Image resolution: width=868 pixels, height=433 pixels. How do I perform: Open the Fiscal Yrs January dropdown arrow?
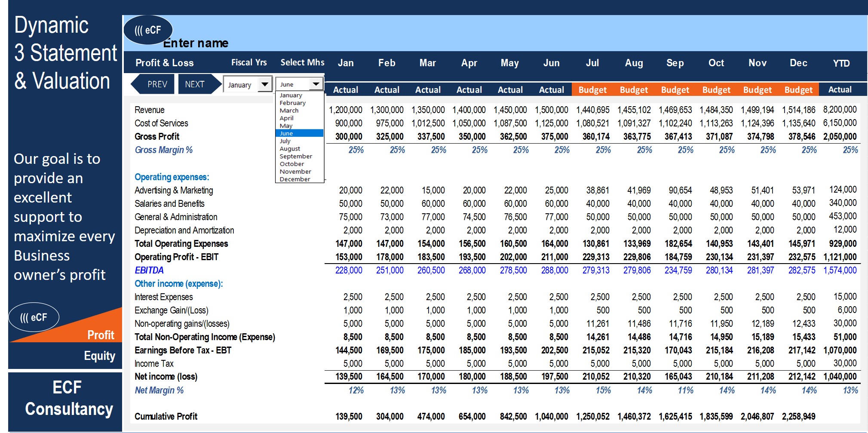coord(265,84)
